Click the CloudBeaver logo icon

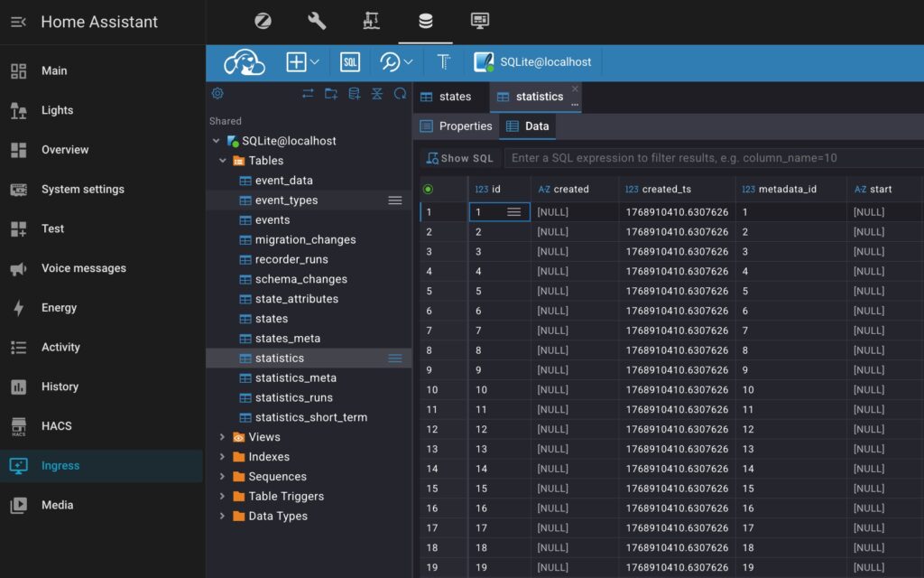(244, 62)
